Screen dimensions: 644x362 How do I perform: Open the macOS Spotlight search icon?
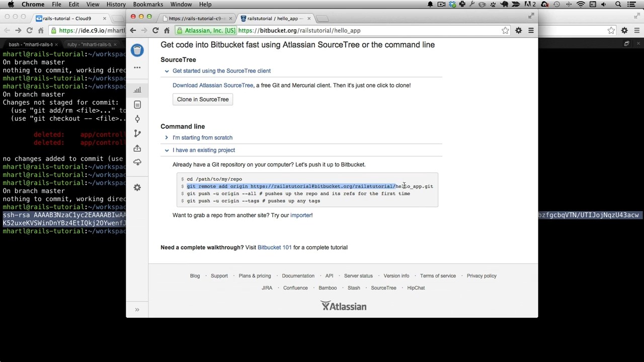point(618,5)
